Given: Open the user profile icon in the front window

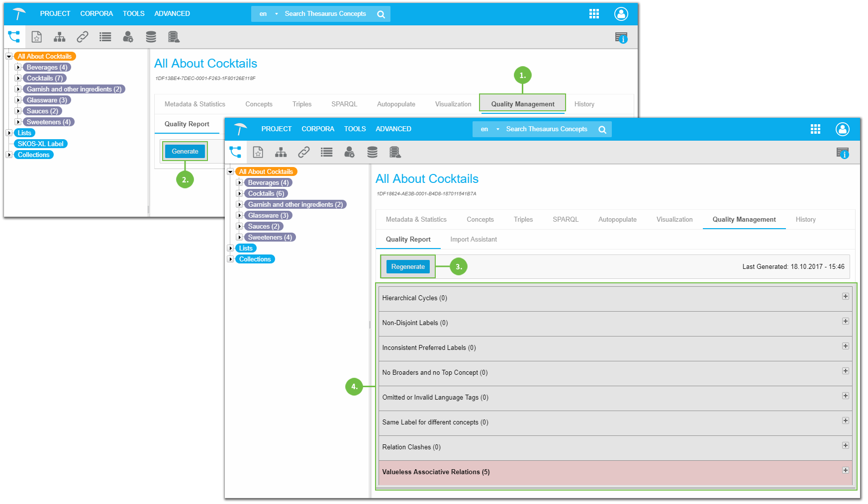Looking at the screenshot, I should click(842, 129).
